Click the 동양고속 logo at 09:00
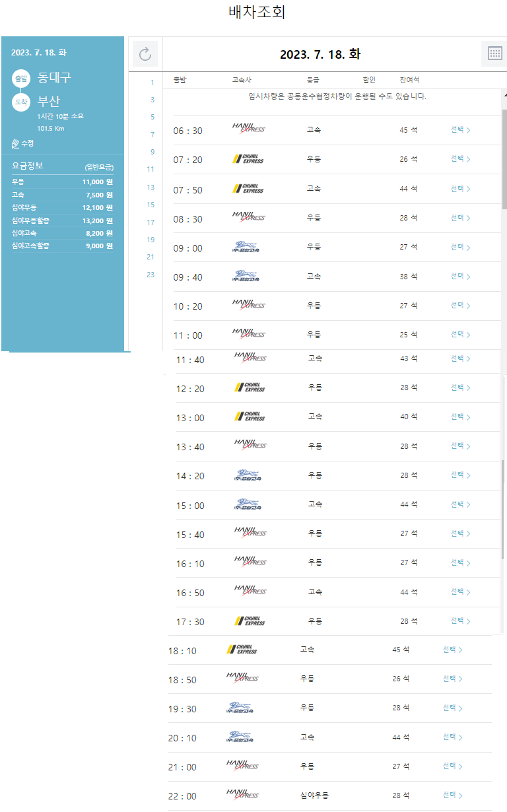The image size is (507, 812). pyautogui.click(x=246, y=247)
